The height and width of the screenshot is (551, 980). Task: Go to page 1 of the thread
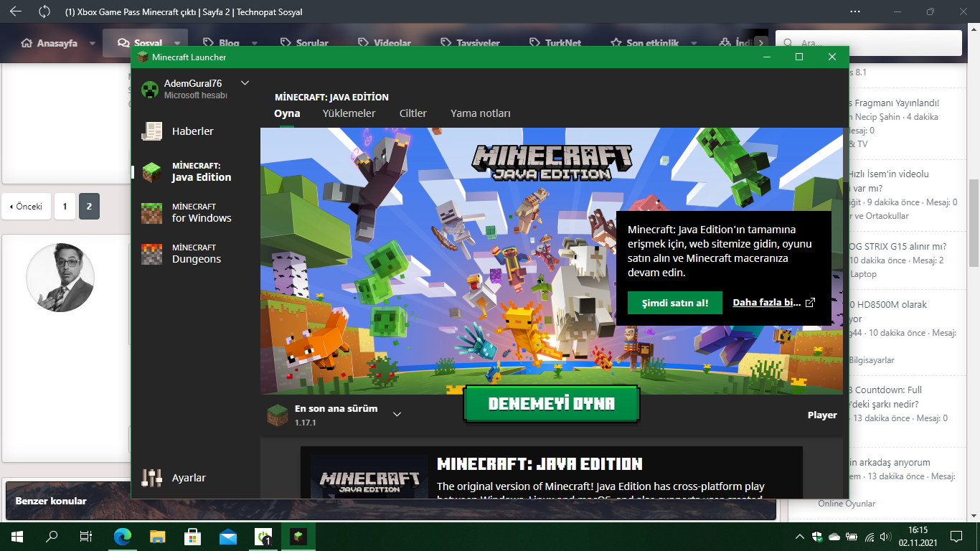(x=65, y=207)
